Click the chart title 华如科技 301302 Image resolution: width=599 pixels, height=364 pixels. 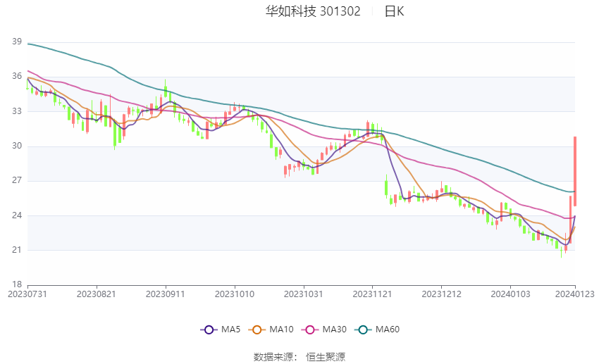click(x=313, y=11)
